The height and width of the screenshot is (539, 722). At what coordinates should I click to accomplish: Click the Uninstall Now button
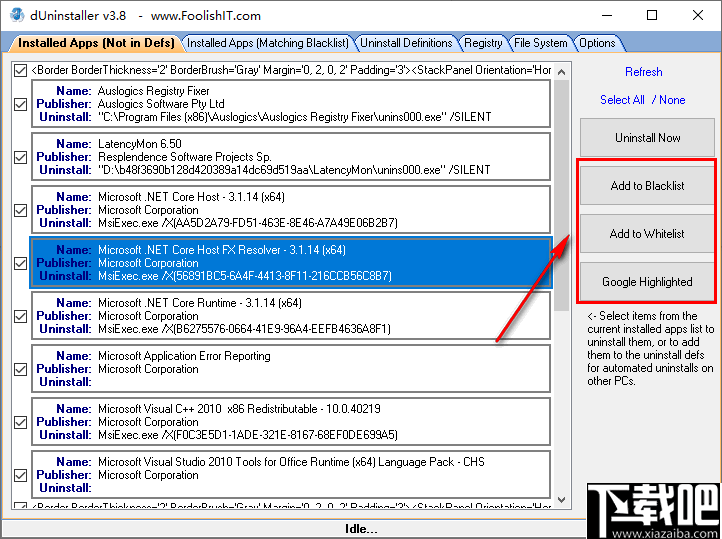[647, 138]
